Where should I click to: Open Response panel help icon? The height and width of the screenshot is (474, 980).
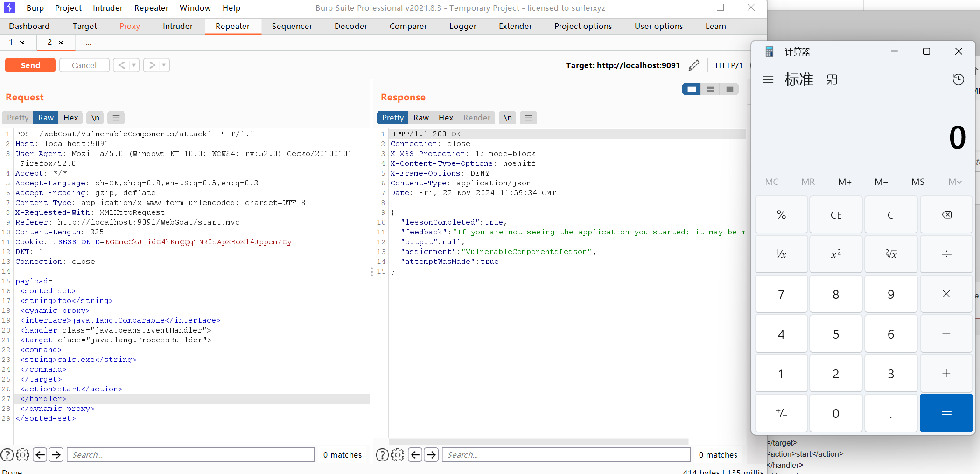tap(382, 454)
